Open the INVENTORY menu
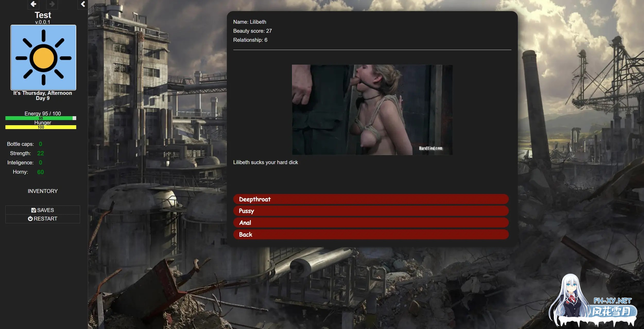Screen dimensions: 644x329 pyautogui.click(x=43, y=191)
